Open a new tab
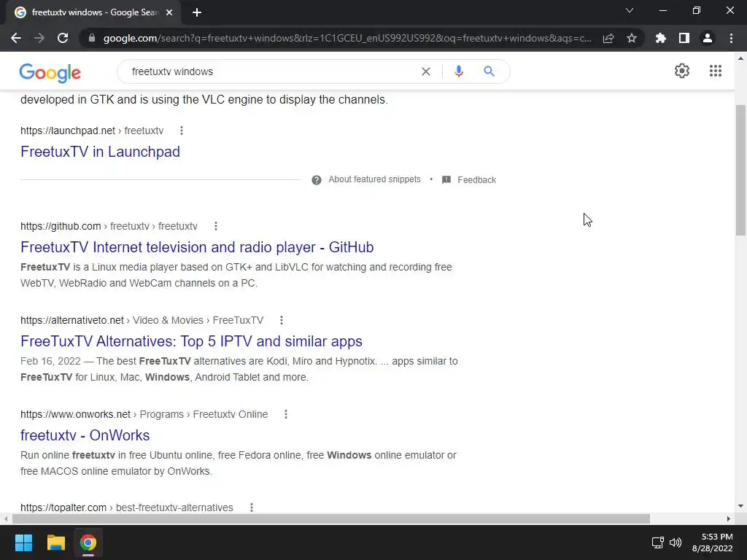The width and height of the screenshot is (747, 560). (197, 12)
